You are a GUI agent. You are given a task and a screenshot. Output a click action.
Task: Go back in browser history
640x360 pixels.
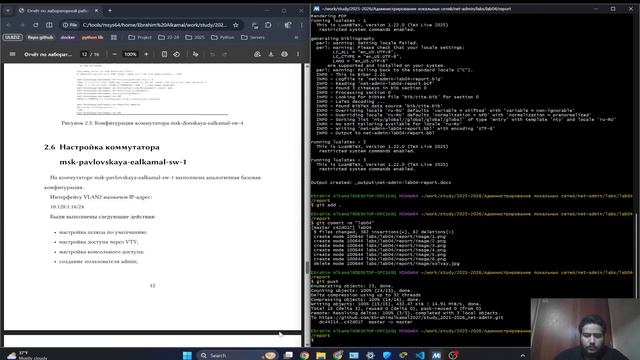(9, 25)
